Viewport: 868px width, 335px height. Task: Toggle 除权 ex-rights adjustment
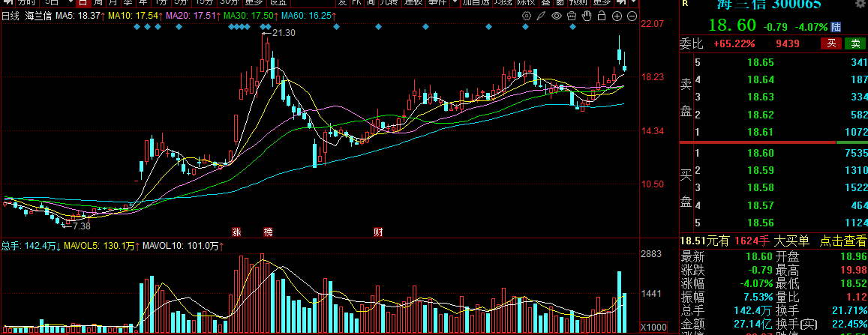pos(526,3)
